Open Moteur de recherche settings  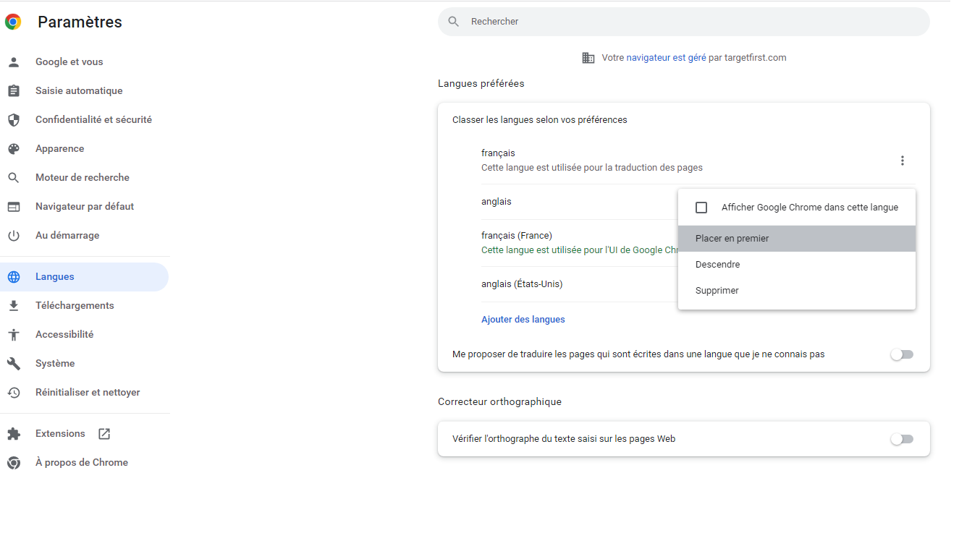click(x=83, y=177)
